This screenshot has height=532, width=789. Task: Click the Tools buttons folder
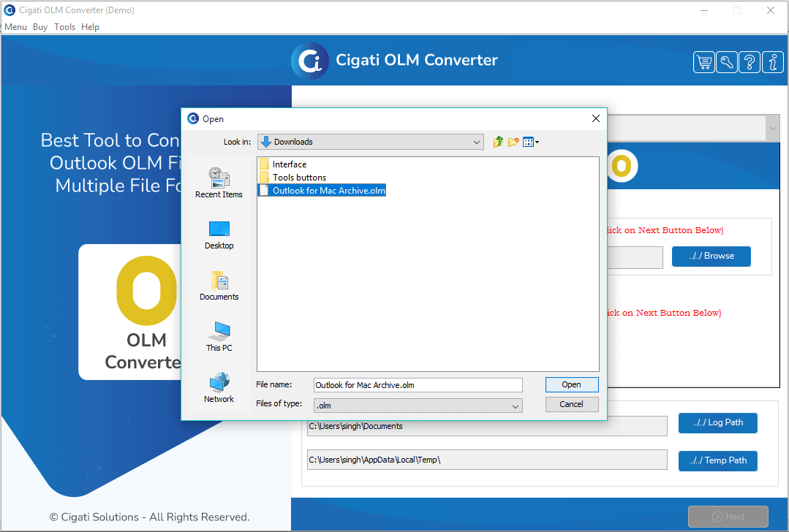[x=292, y=177]
